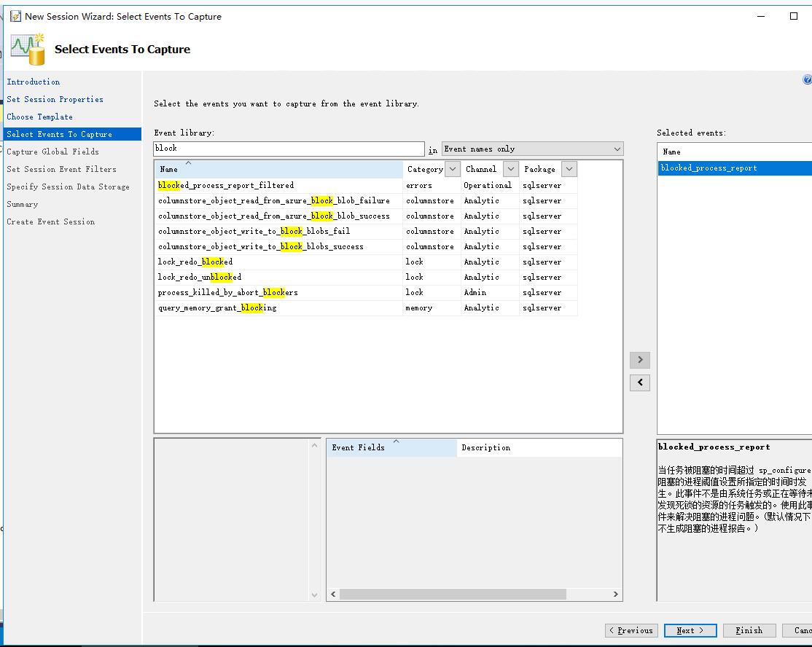Go to Create Event Session page
812x647 pixels.
coord(51,221)
